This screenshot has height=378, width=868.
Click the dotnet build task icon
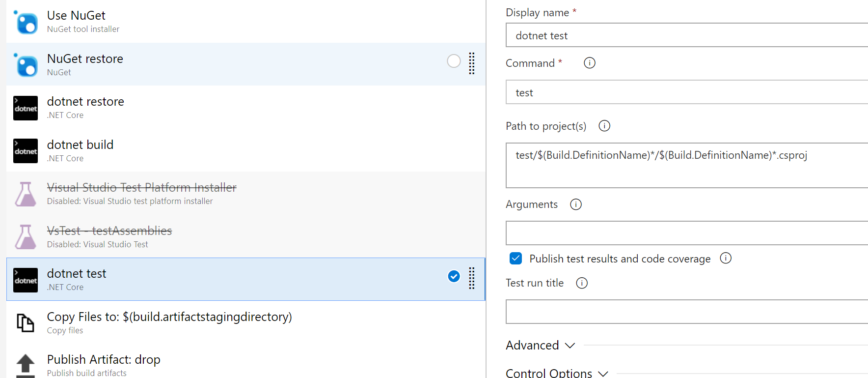26,151
